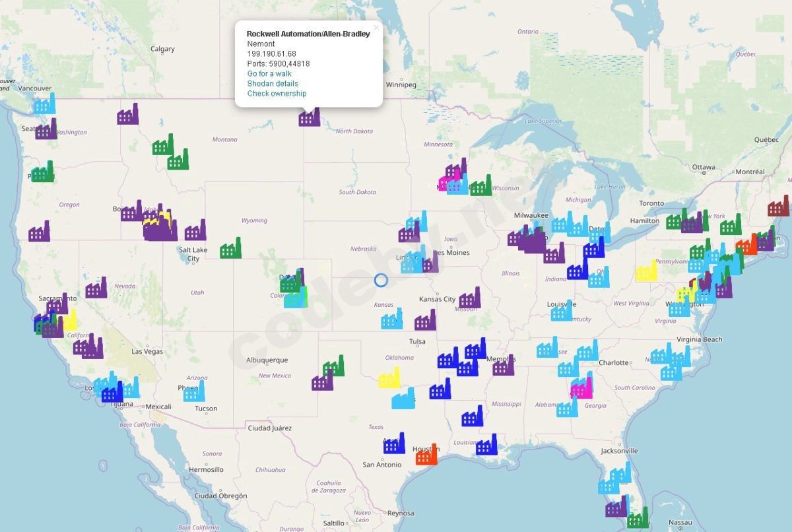Select the yellow factory marker in Pennsylvania
The width and height of the screenshot is (792, 532).
(646, 271)
